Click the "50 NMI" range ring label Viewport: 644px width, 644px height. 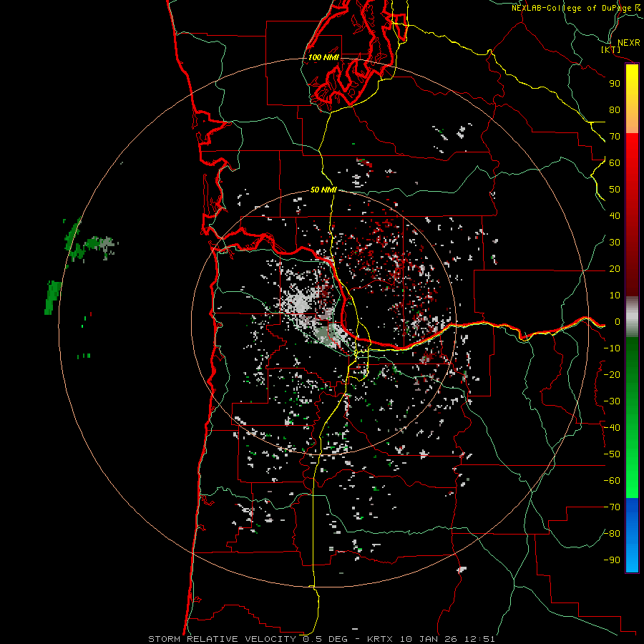click(x=323, y=190)
